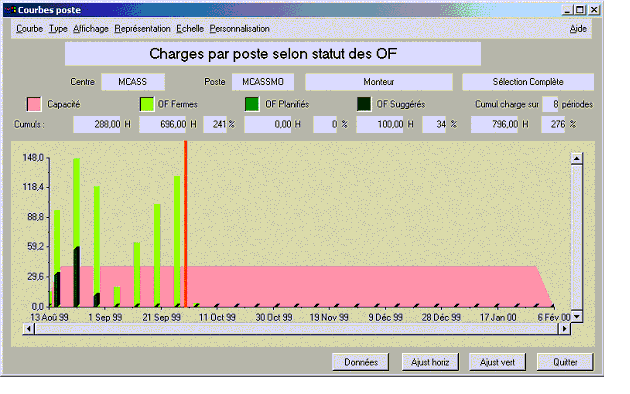Click the Données button
Viewport: 630px width, 394px height.
361,362
